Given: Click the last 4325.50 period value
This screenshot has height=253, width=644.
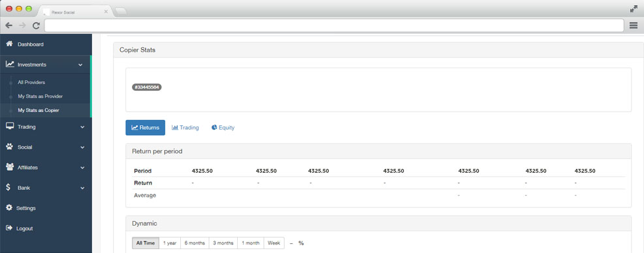Looking at the screenshot, I should [x=585, y=171].
